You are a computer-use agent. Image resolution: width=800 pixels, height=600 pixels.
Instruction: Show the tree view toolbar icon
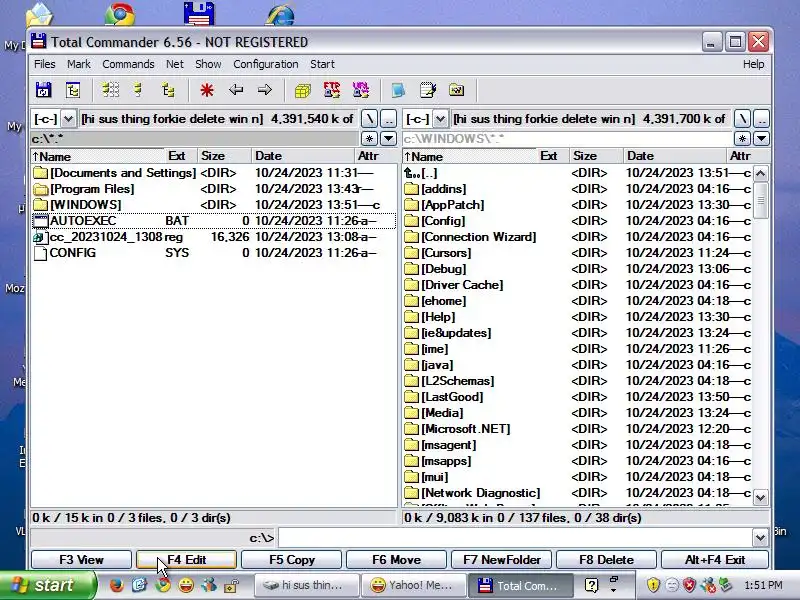click(168, 90)
